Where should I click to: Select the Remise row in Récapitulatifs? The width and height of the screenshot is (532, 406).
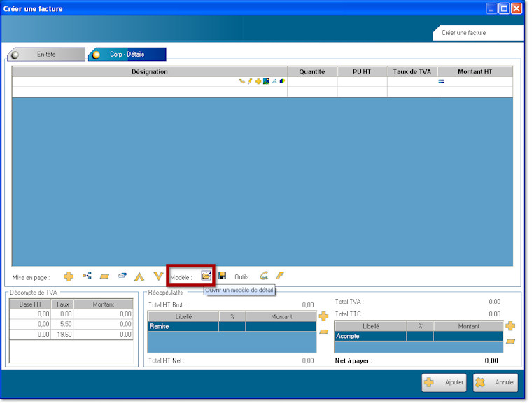(183, 326)
